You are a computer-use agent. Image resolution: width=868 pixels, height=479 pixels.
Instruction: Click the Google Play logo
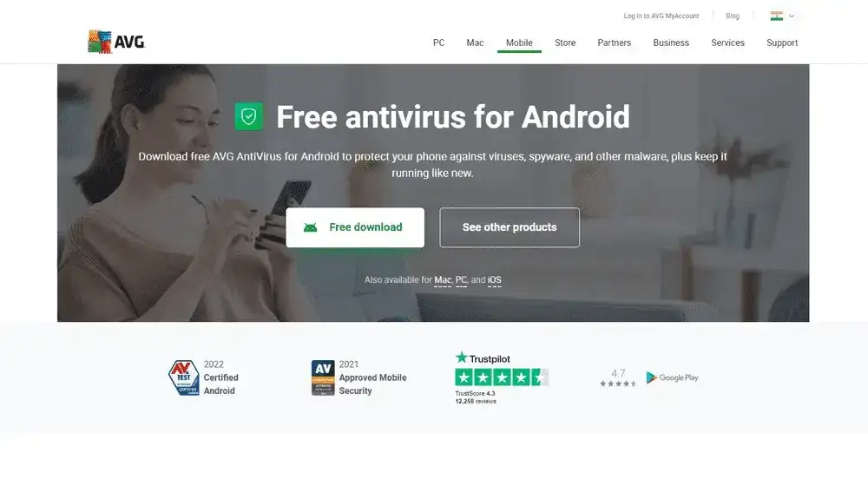click(673, 377)
